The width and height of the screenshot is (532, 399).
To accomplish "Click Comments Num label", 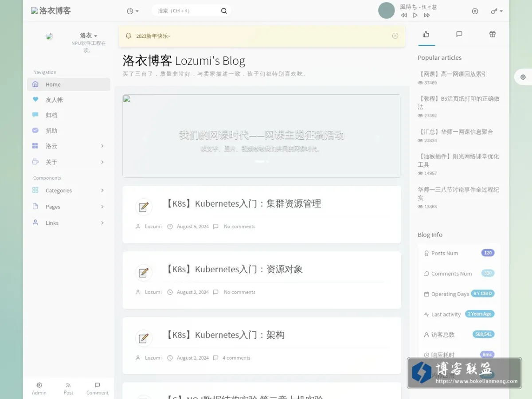I will (x=451, y=274).
